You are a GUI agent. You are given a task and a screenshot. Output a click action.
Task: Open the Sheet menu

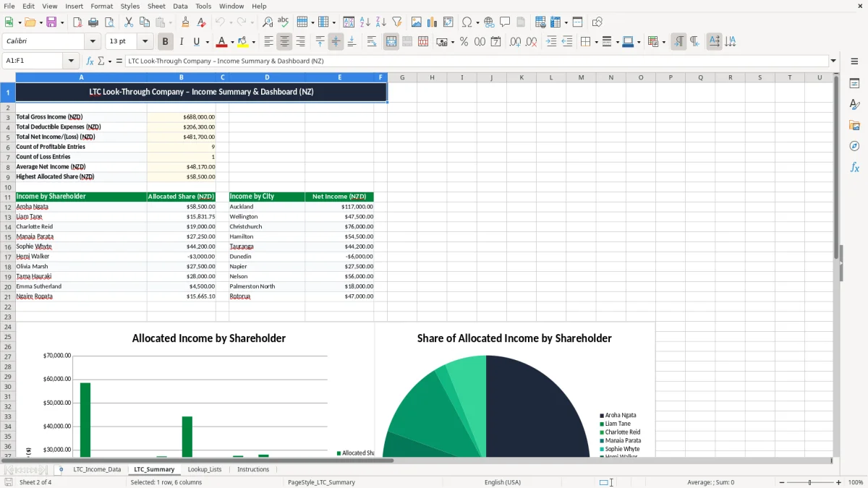[156, 6]
